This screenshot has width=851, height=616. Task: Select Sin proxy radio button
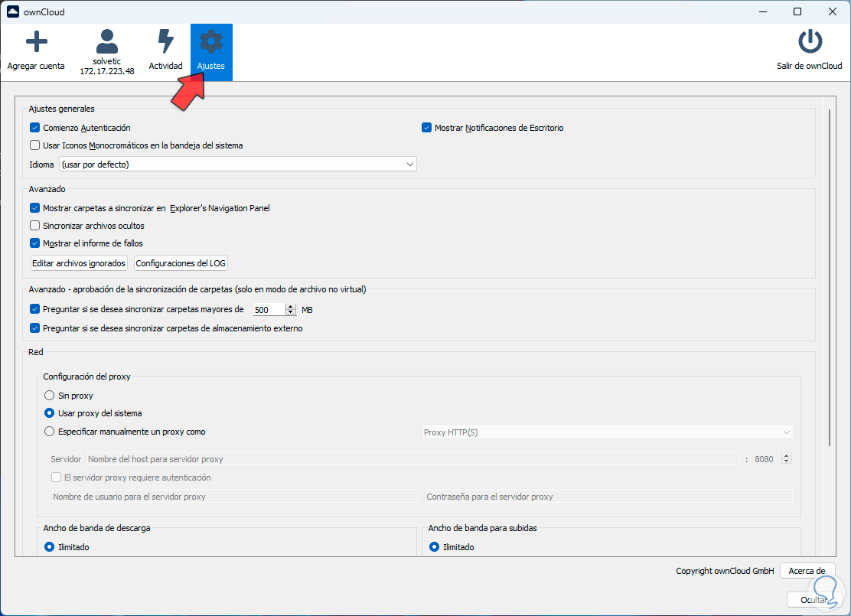(50, 395)
